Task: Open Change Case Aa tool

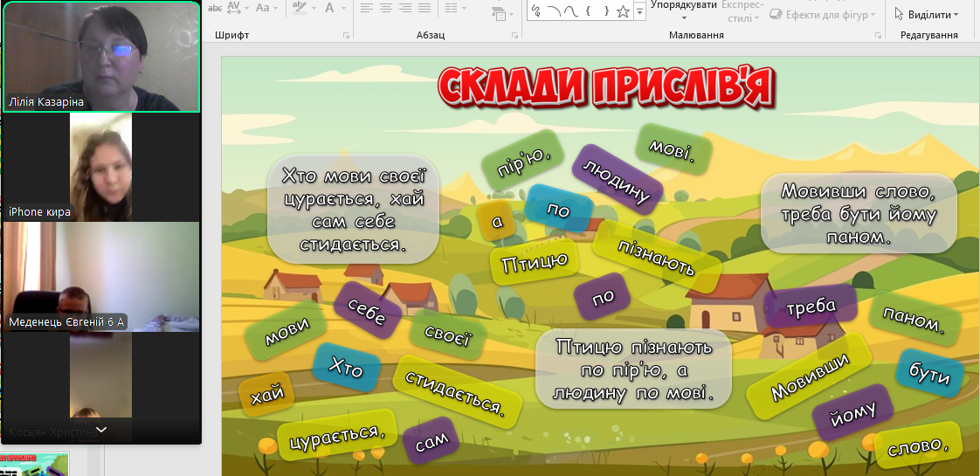Action: [263, 8]
